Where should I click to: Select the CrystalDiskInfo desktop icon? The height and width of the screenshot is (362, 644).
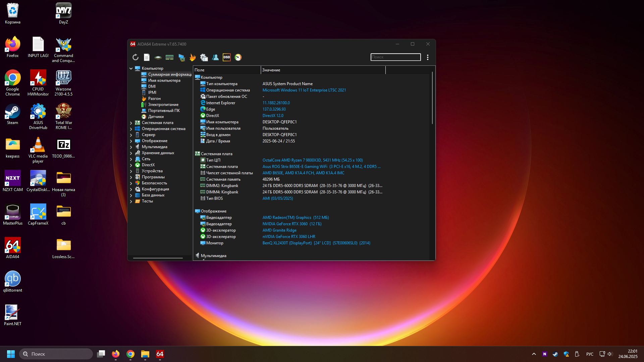click(x=38, y=181)
